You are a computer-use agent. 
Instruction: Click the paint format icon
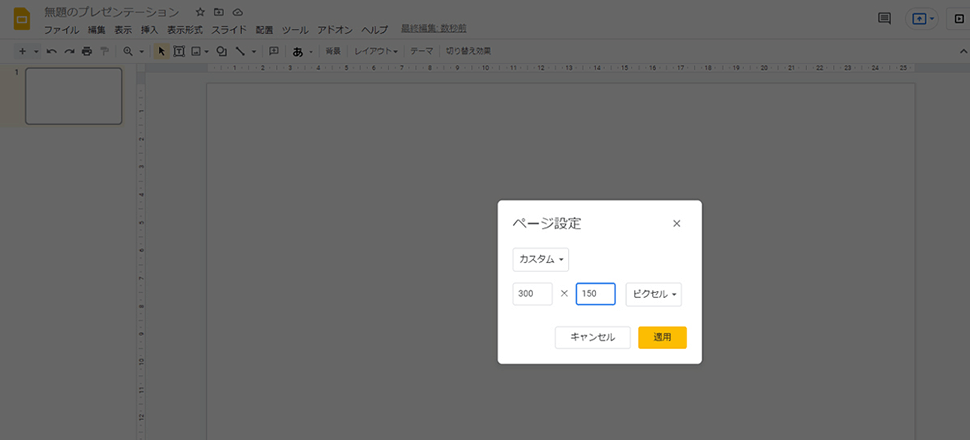coord(105,51)
